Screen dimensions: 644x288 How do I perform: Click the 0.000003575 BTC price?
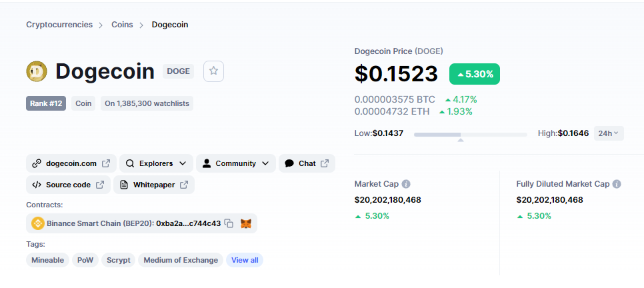pos(395,99)
